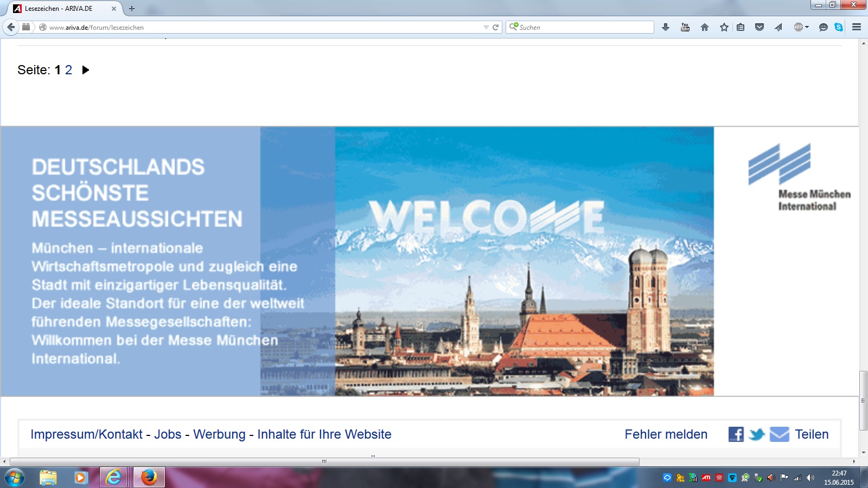The width and height of the screenshot is (868, 488).
Task: Click the Show desktop strip
Action: point(864,478)
